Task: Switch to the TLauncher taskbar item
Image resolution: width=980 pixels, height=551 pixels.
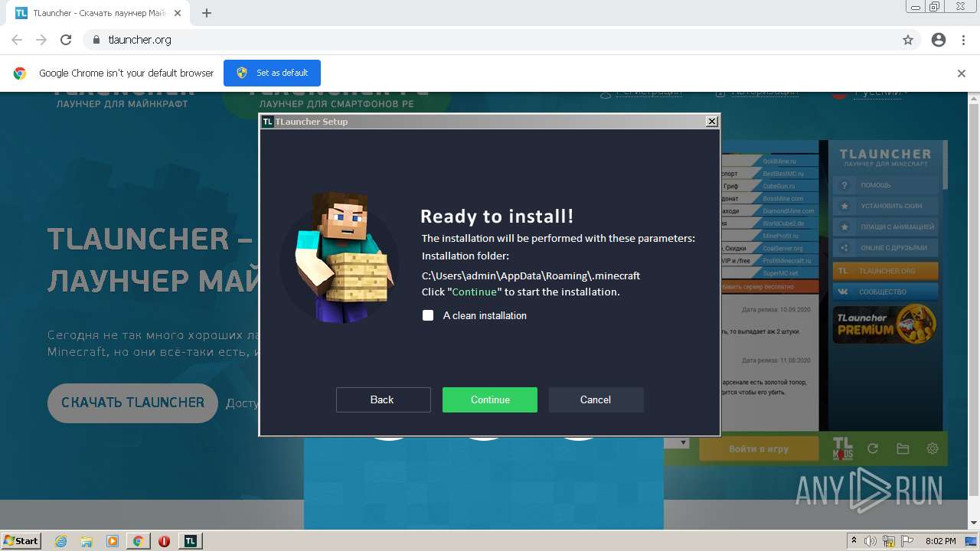Action: click(190, 541)
